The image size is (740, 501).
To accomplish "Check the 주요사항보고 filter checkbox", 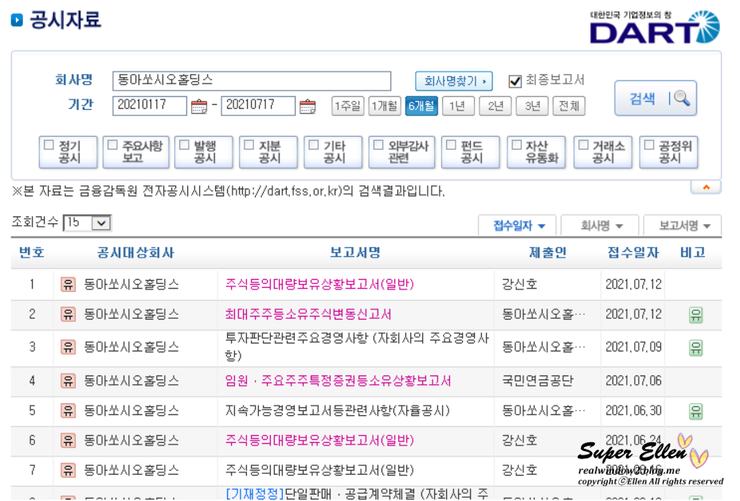I will click(112, 145).
